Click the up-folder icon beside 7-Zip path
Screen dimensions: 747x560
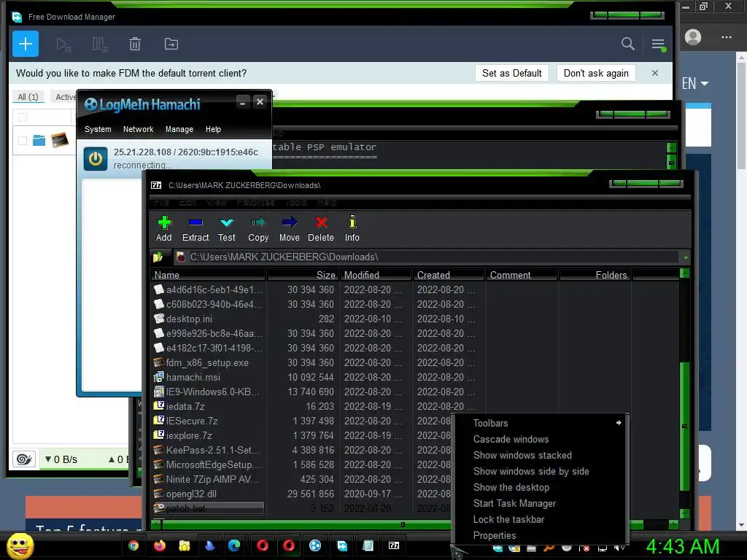(158, 257)
